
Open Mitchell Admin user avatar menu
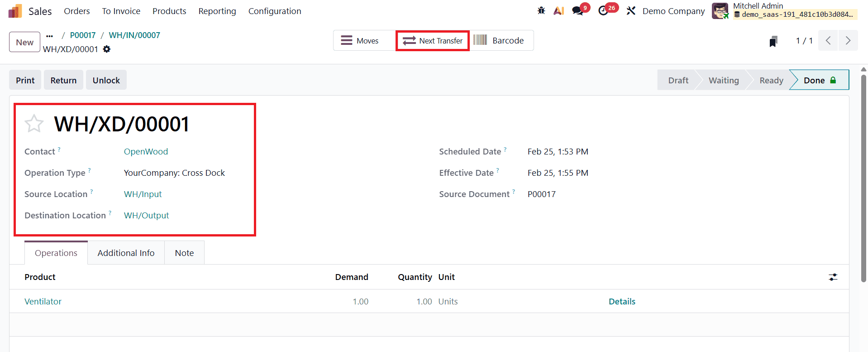tap(720, 11)
